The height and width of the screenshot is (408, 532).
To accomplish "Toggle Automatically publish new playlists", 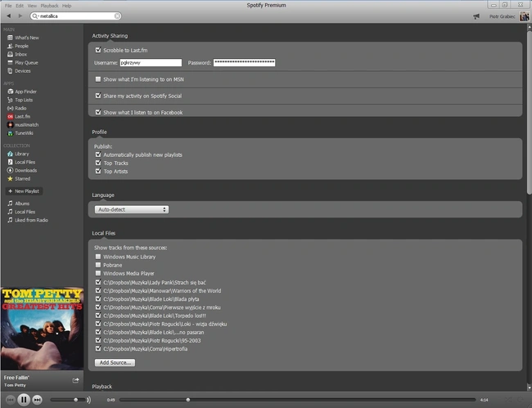I will point(98,155).
